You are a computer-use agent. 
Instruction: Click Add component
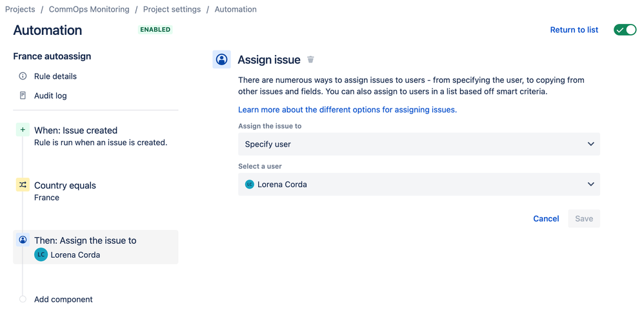click(x=63, y=300)
